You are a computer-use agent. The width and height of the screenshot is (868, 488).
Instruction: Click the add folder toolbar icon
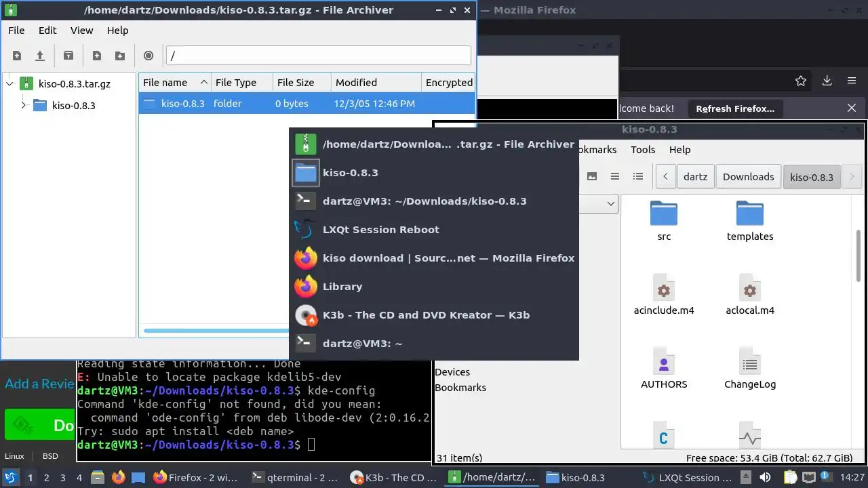click(120, 56)
